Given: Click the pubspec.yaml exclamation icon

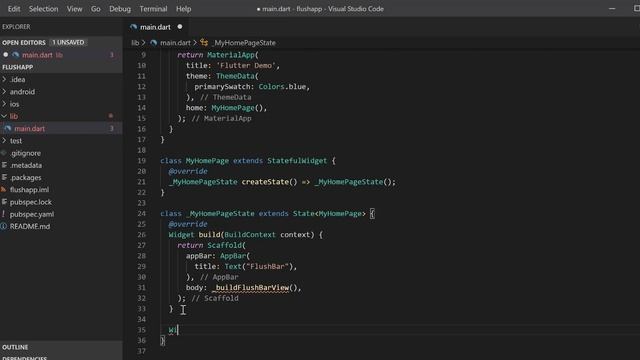Looking at the screenshot, I should click(4, 214).
